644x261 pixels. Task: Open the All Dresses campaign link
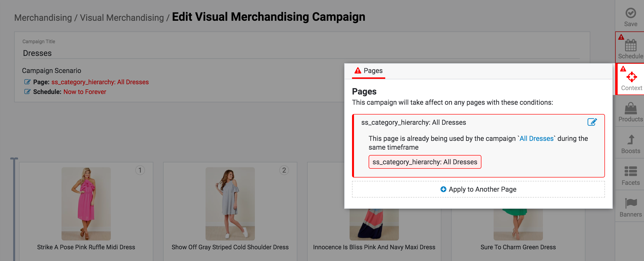[x=536, y=138]
